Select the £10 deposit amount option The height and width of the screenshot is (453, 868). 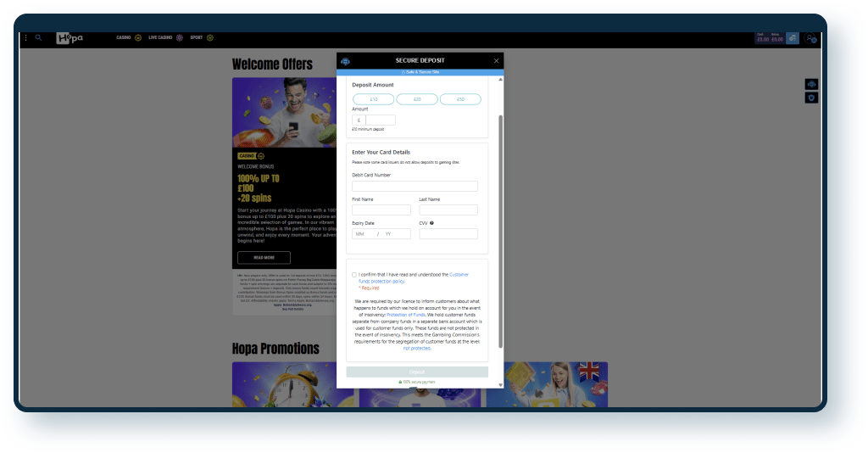coord(374,99)
